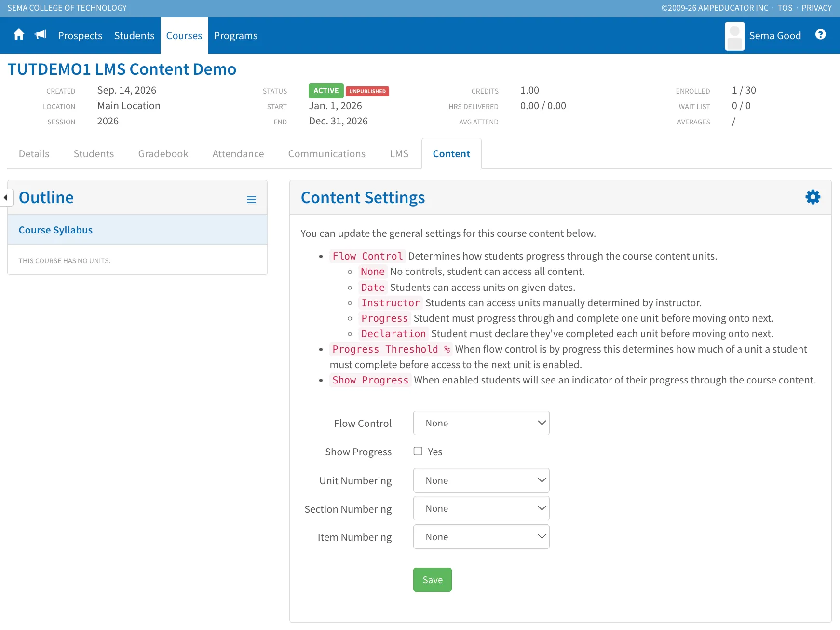
Task: Click the Content Settings heading
Action: pyautogui.click(x=363, y=198)
